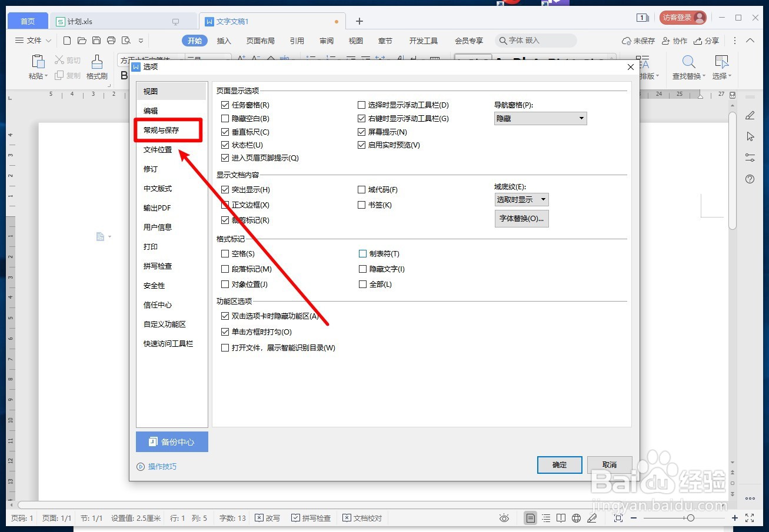The image size is (769, 532).
Task: Open the 导航窗格 隐藏 dropdown
Action: 540,118
